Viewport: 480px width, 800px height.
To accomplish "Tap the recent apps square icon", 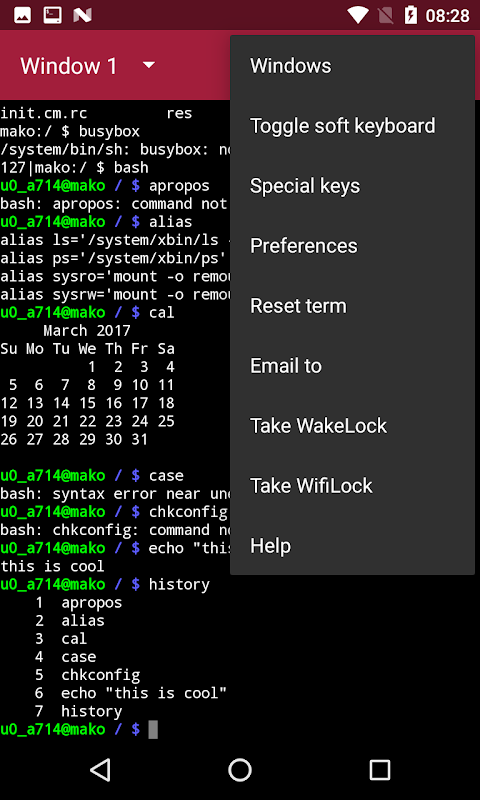I will tap(380, 769).
